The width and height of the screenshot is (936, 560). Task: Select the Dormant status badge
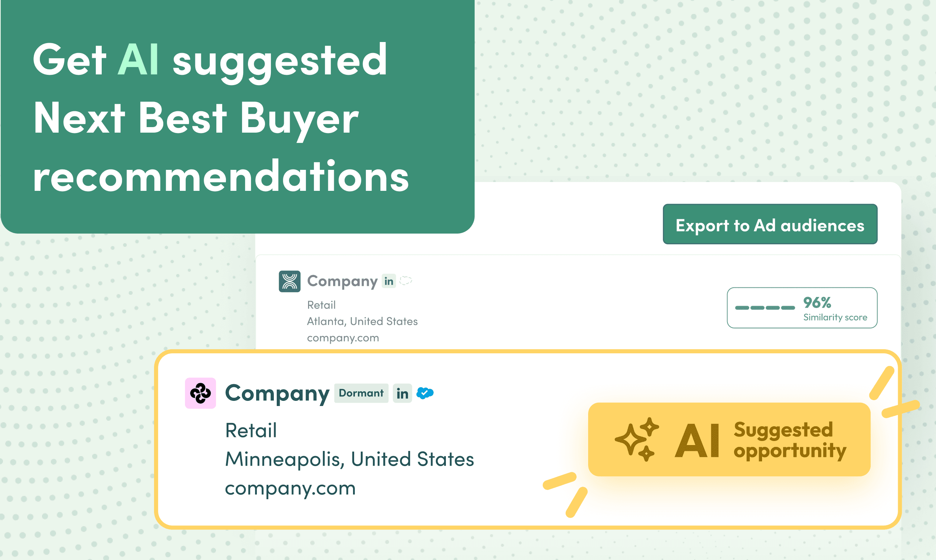tap(361, 393)
